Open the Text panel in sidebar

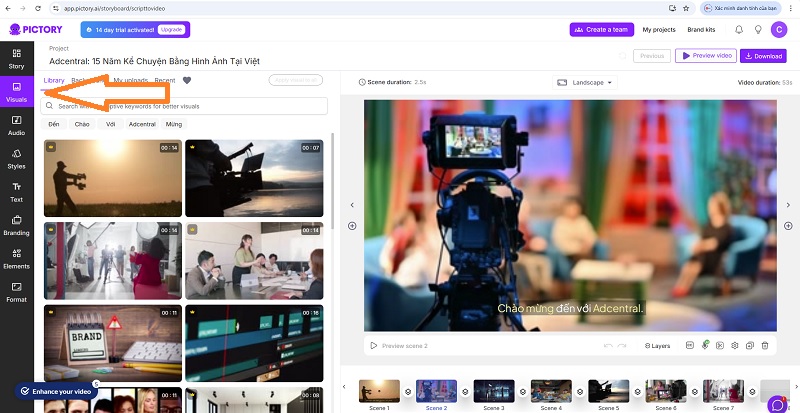tap(16, 192)
